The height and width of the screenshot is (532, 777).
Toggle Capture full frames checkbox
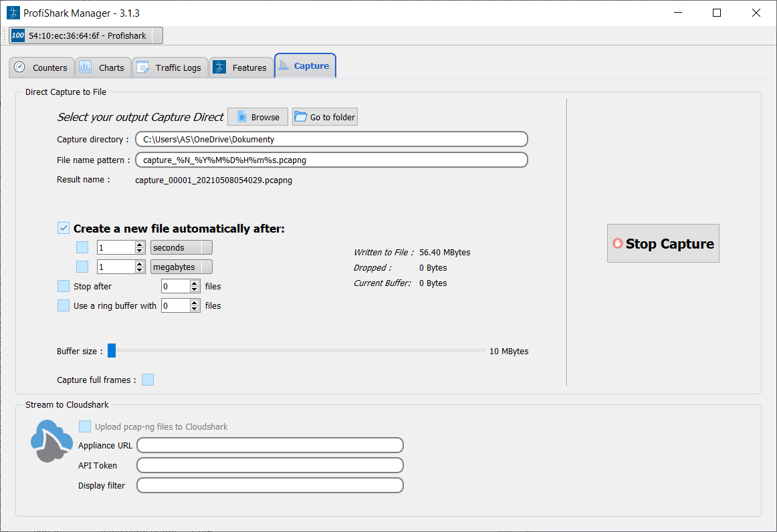(148, 380)
